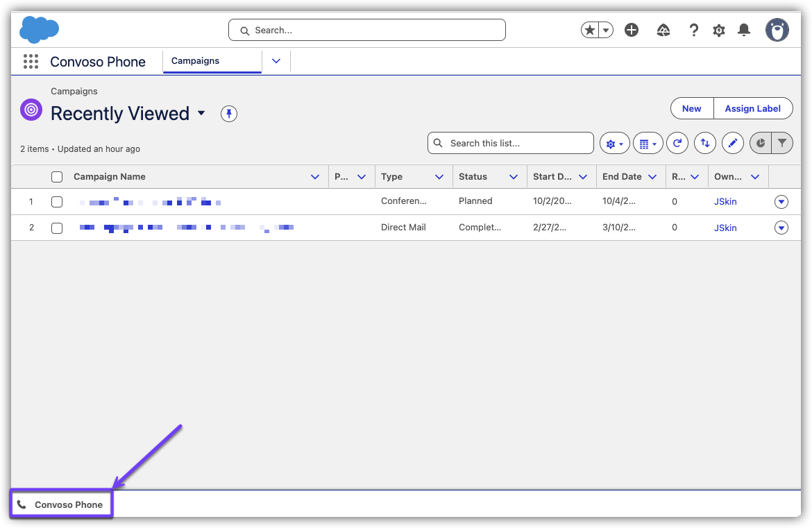Open the list view controls gear dropdown
This screenshot has height=528, width=812.
614,144
